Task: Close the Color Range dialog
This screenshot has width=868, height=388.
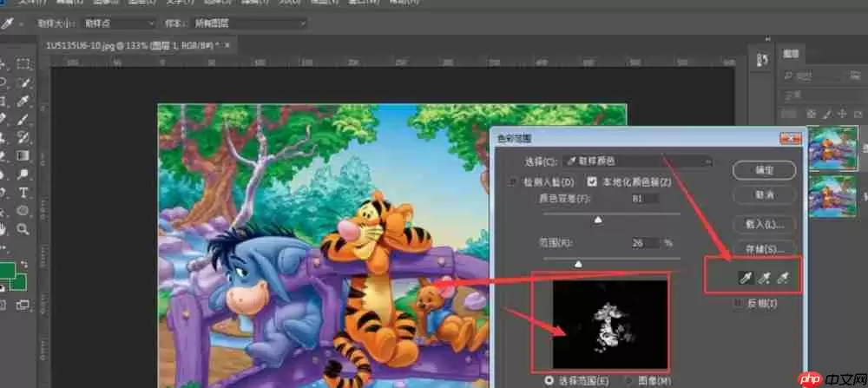Action: pyautogui.click(x=789, y=137)
